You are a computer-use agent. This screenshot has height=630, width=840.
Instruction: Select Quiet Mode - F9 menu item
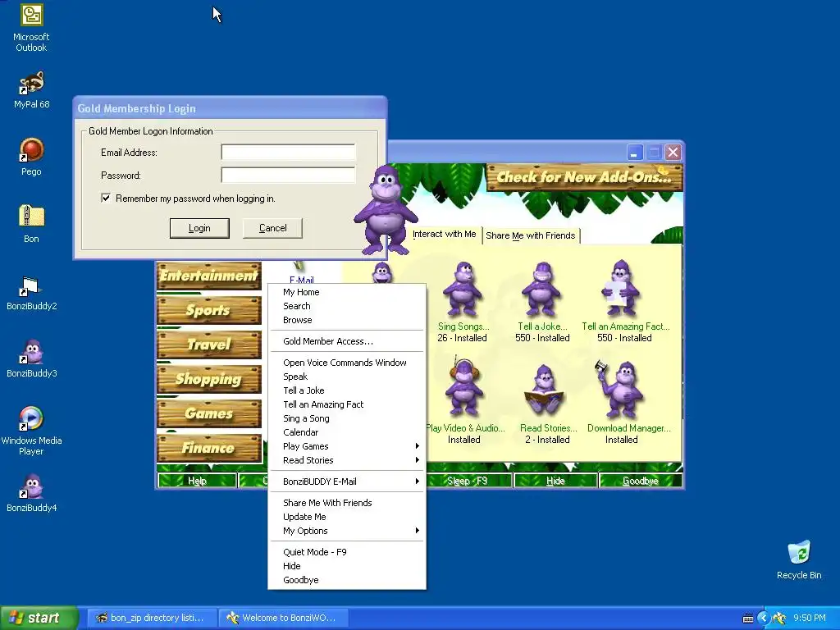347,552
